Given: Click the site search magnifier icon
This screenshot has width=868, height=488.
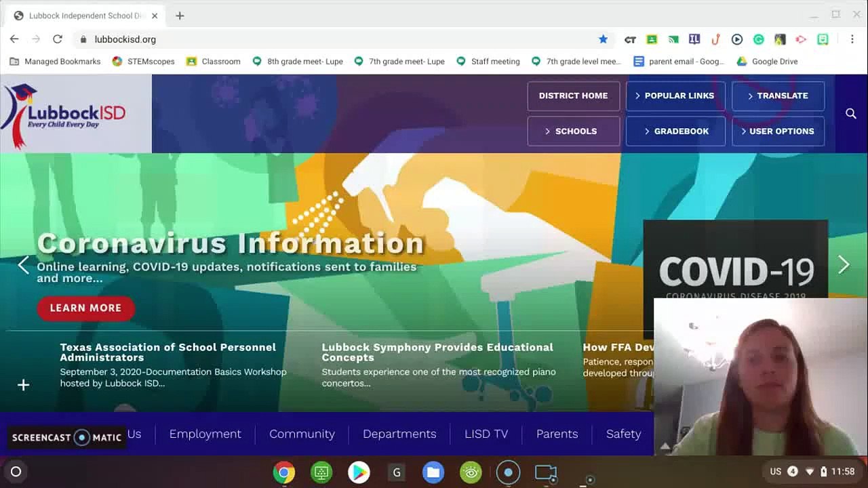Looking at the screenshot, I should (851, 113).
